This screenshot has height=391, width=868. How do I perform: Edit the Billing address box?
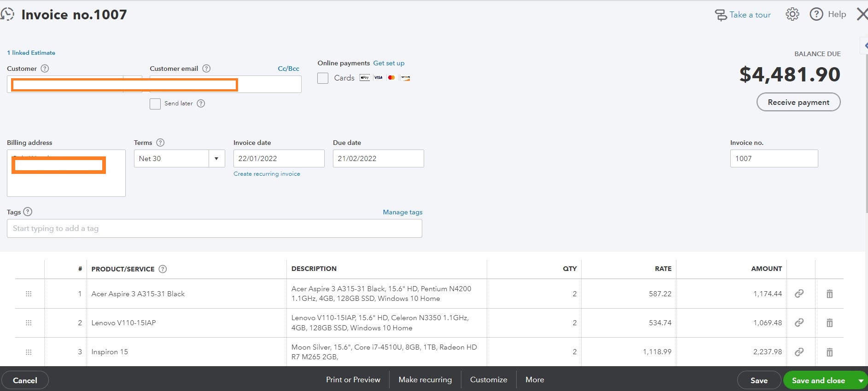pos(66,173)
